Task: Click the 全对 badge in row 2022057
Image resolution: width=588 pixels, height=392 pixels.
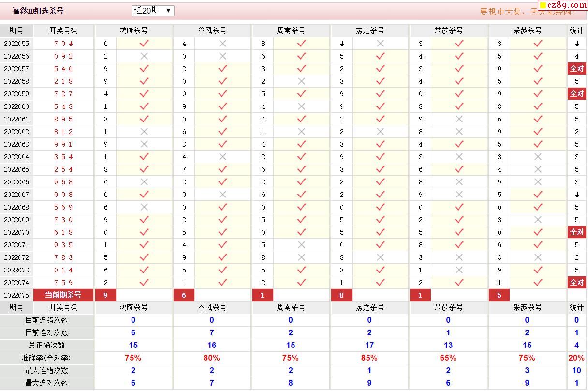Action: (577, 69)
